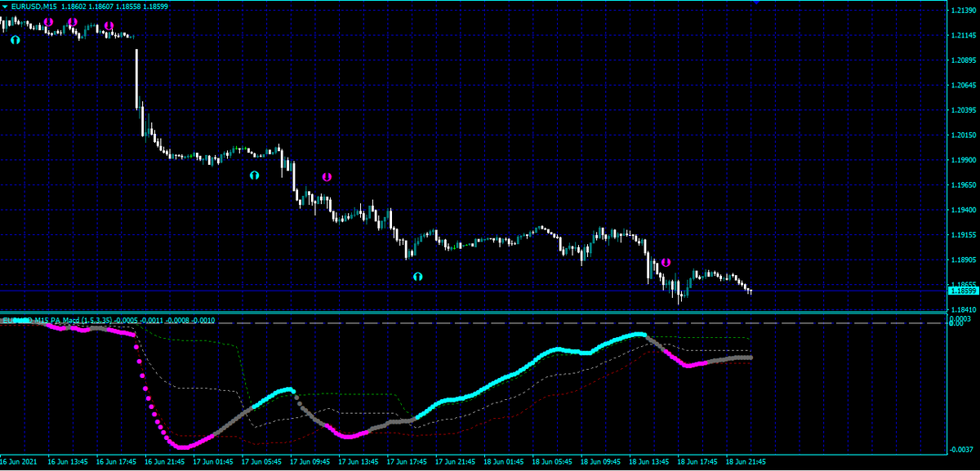The width and height of the screenshot is (980, 471).
Task: Click the 1.20150 price scale label
Action: [964, 136]
